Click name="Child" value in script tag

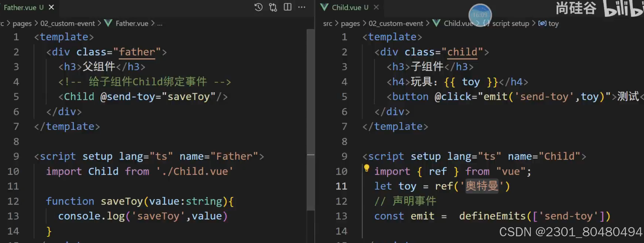[x=559, y=156]
